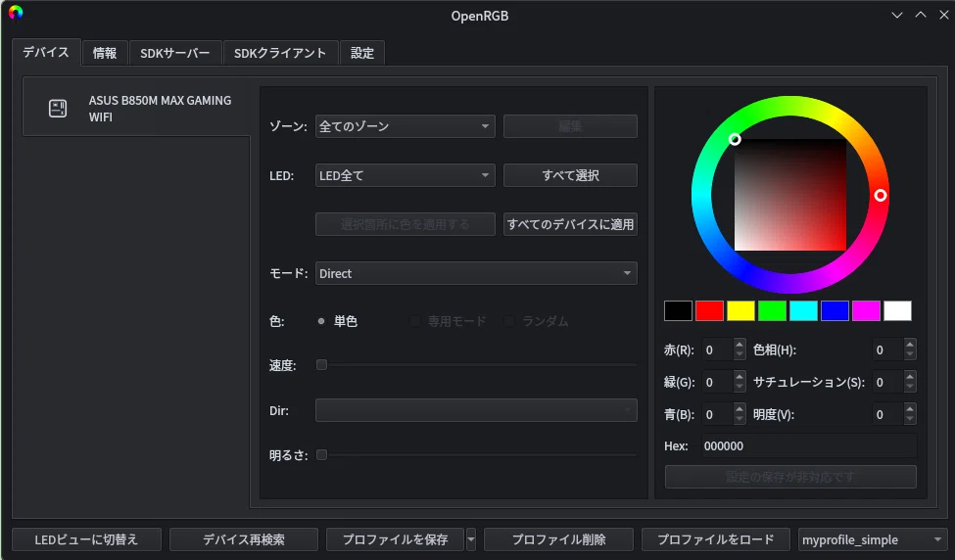Click プロファイル削除 button
Viewport: 955px width, 560px height.
pos(558,539)
